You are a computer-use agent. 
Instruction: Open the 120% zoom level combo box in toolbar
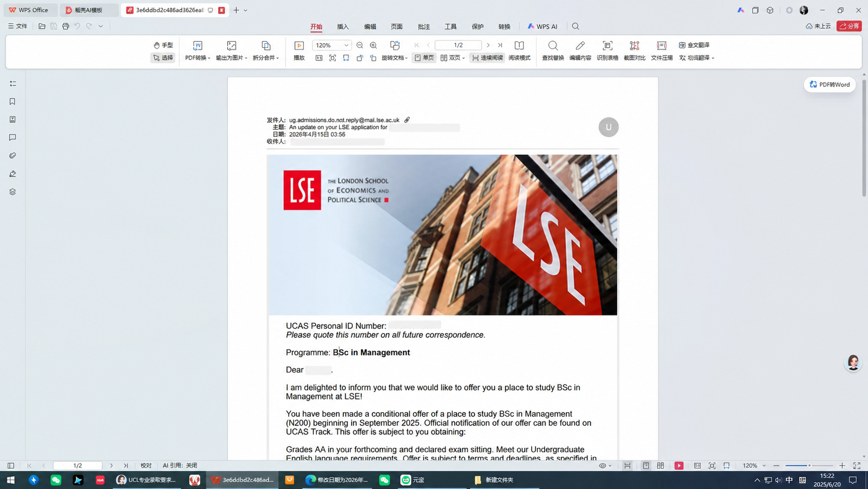tap(332, 45)
